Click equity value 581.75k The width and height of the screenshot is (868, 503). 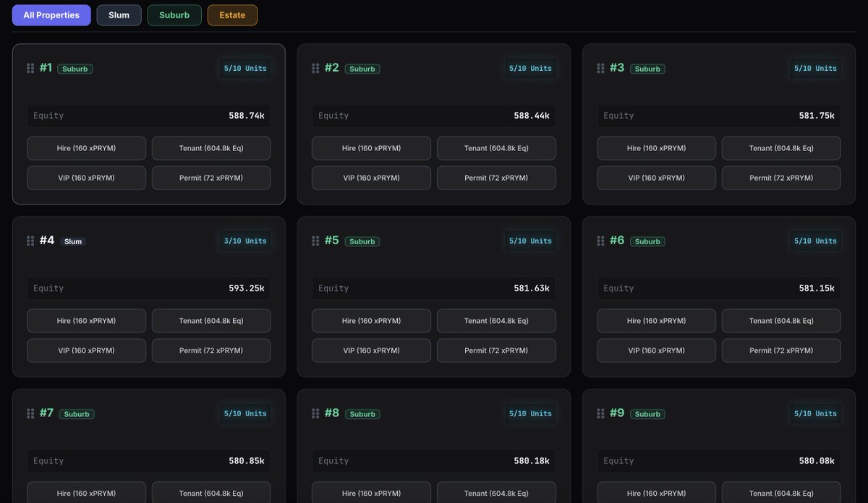tap(817, 116)
